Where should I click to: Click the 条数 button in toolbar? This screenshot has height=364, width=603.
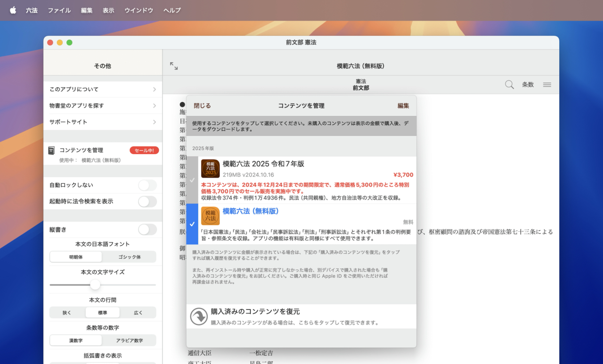point(528,85)
